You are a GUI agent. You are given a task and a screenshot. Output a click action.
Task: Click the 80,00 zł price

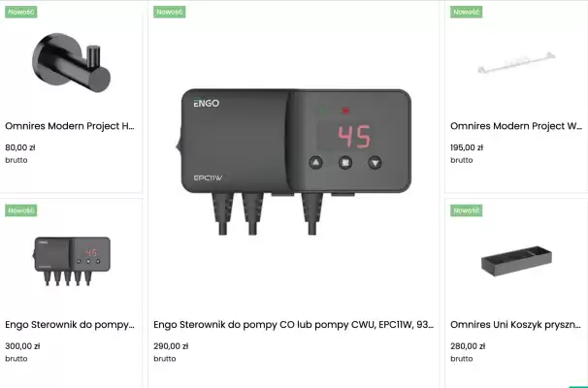point(20,147)
